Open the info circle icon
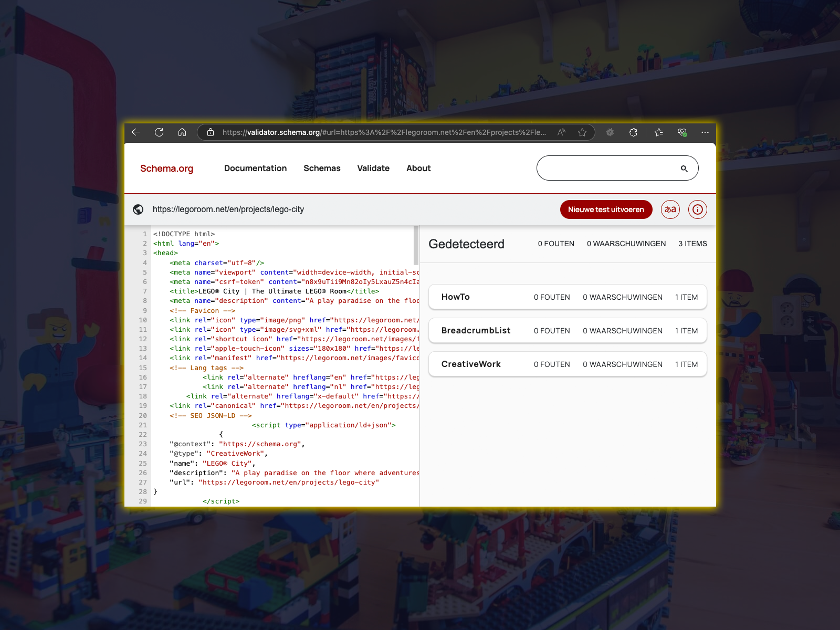 pyautogui.click(x=698, y=209)
